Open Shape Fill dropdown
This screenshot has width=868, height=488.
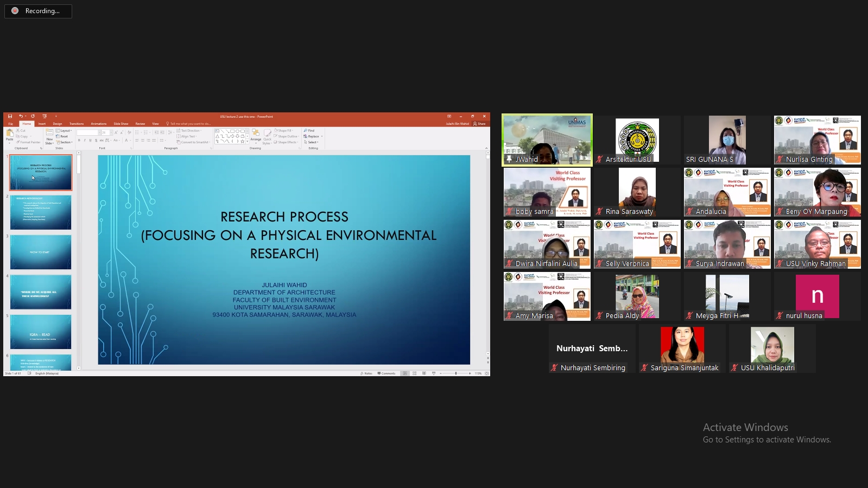[x=284, y=130]
